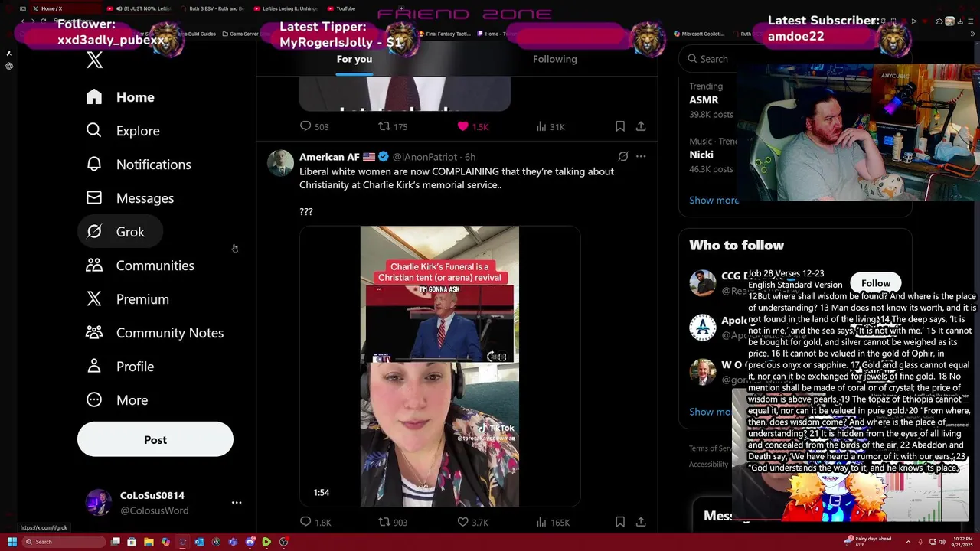
Task: Unlike the post with 1.5K likes
Action: click(472, 126)
